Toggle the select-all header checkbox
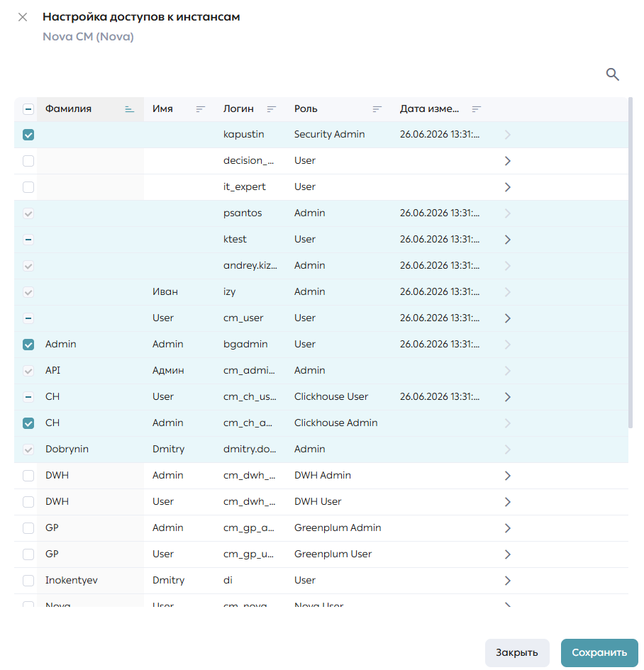Image resolution: width=644 pixels, height=670 pixels. tap(28, 109)
